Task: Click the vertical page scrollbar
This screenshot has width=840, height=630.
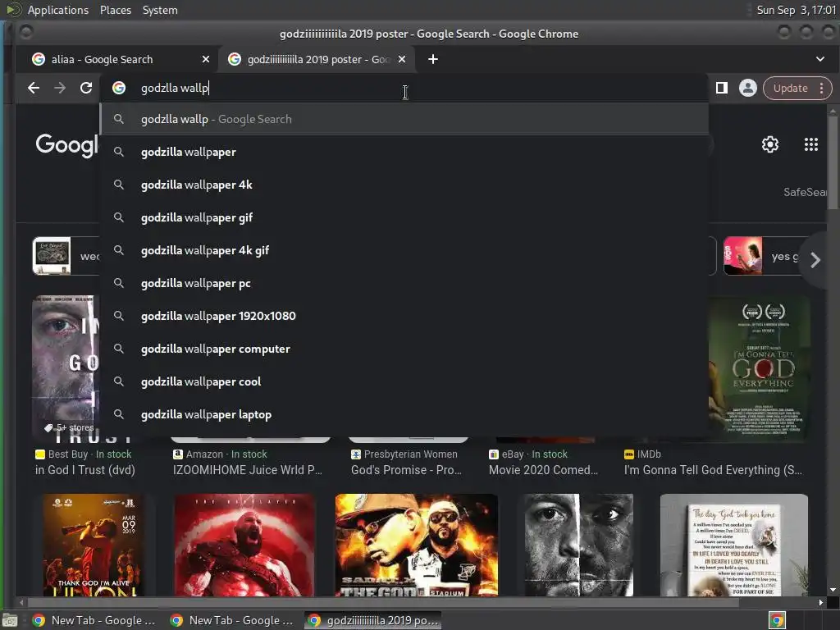Action: [x=832, y=162]
